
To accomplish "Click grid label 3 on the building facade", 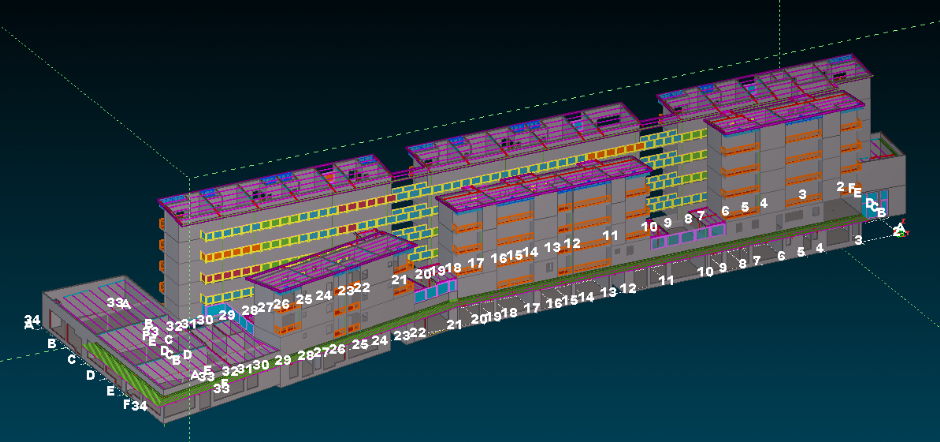I will (802, 194).
